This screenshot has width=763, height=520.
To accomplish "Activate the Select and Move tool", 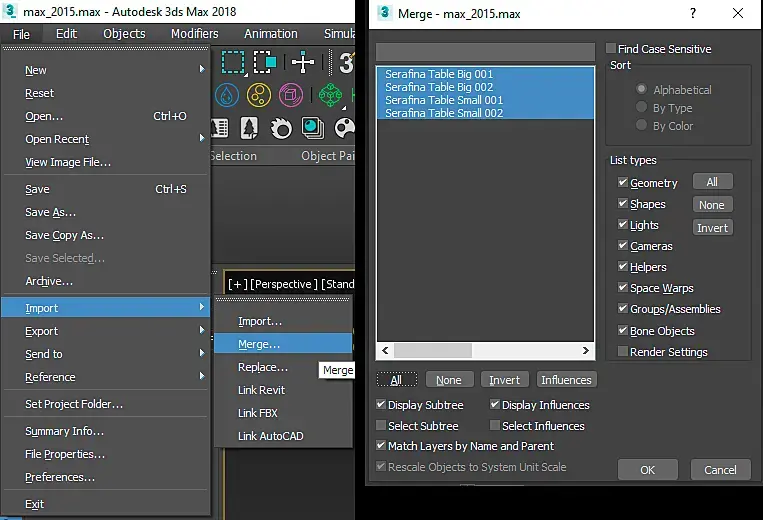I will point(303,62).
